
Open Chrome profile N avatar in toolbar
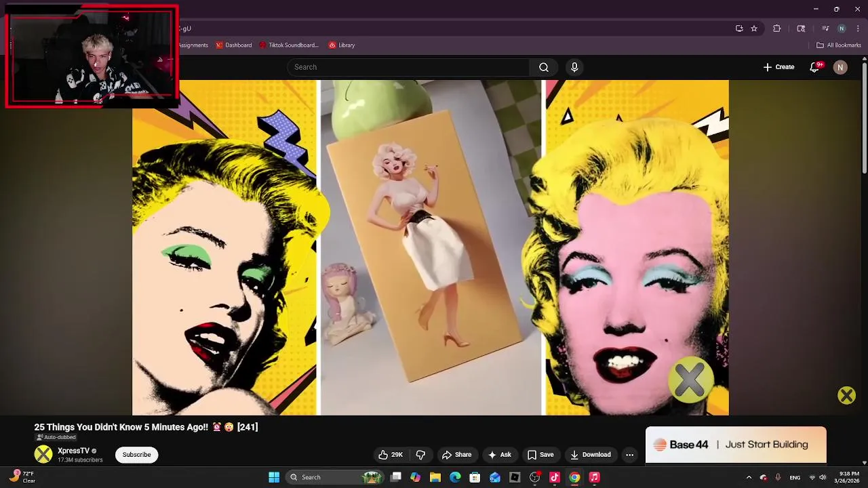[842, 28]
